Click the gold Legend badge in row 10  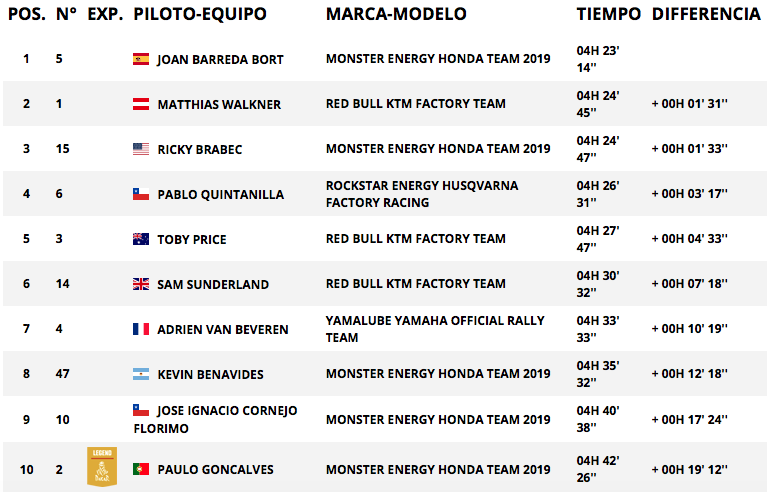[102, 467]
